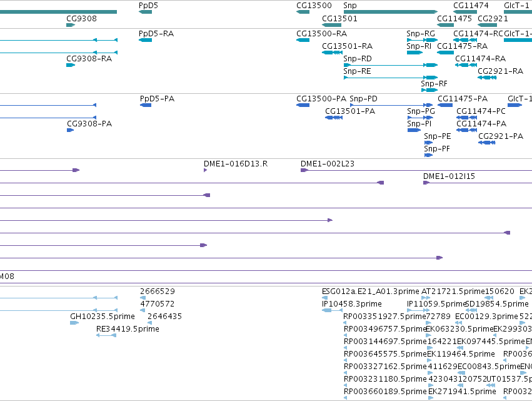Screen dimensions: 532x401
Task: Click the 2666529 label
Action: 158,292
